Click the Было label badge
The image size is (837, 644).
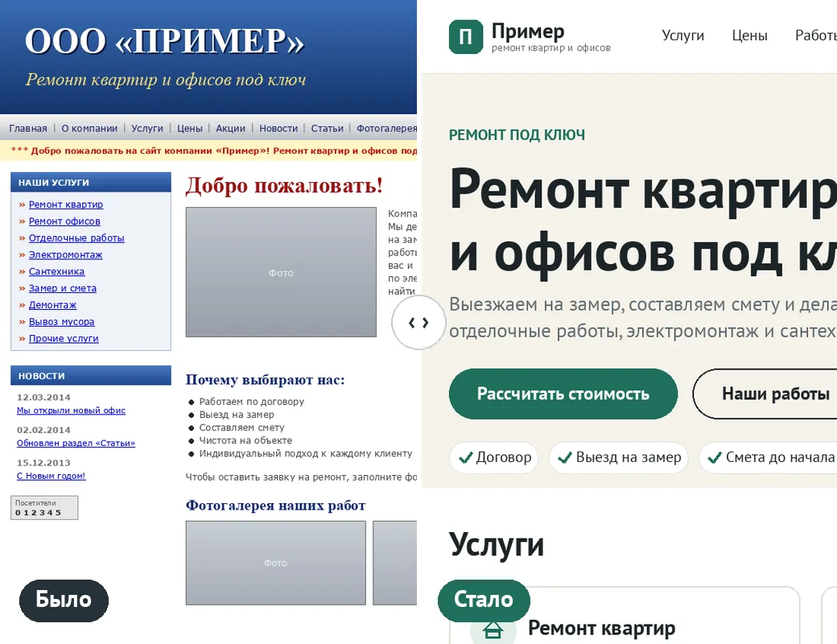(64, 601)
